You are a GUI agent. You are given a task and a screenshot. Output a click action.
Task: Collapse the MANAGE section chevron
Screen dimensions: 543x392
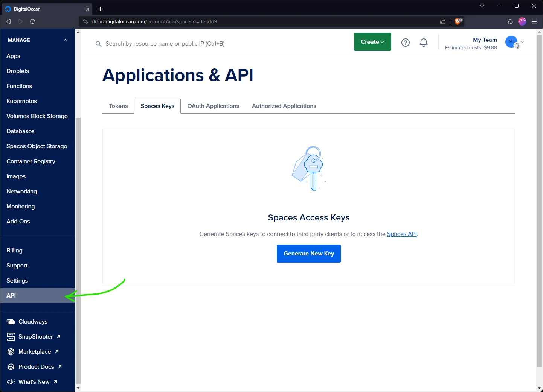pyautogui.click(x=65, y=40)
